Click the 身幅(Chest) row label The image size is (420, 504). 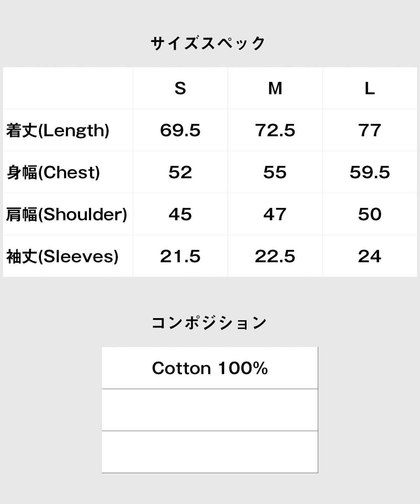53,173
